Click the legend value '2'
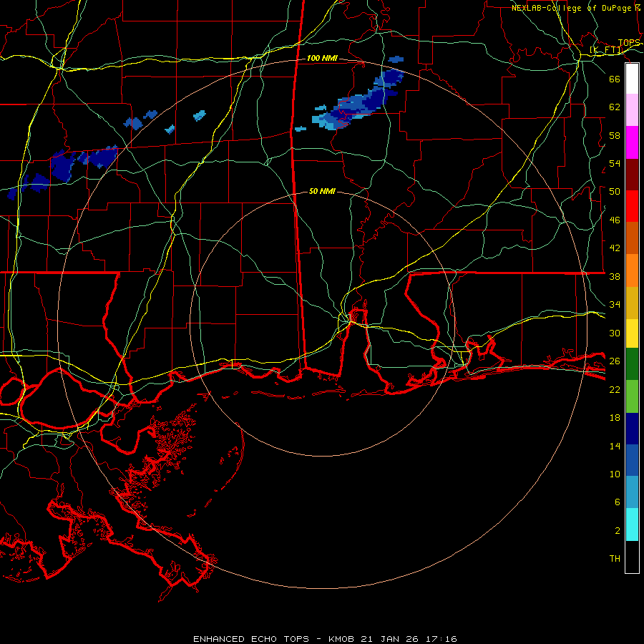Image resolution: width=644 pixels, height=644 pixels. (618, 531)
